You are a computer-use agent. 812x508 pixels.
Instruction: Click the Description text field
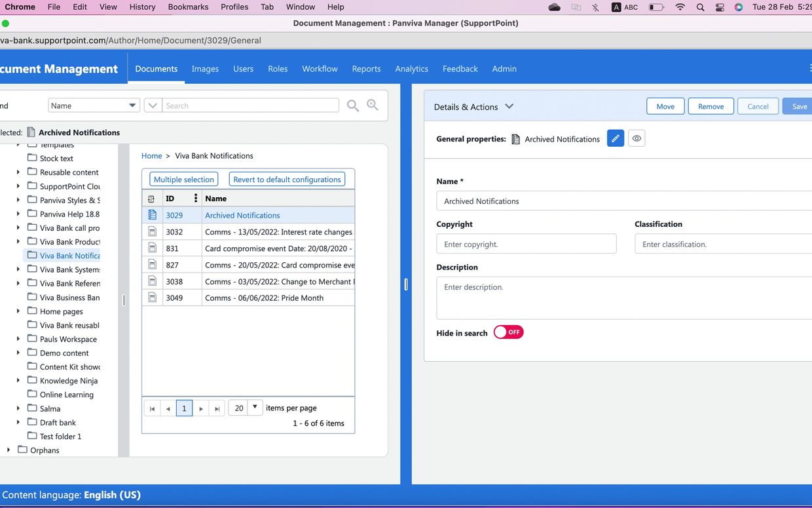pyautogui.click(x=623, y=298)
